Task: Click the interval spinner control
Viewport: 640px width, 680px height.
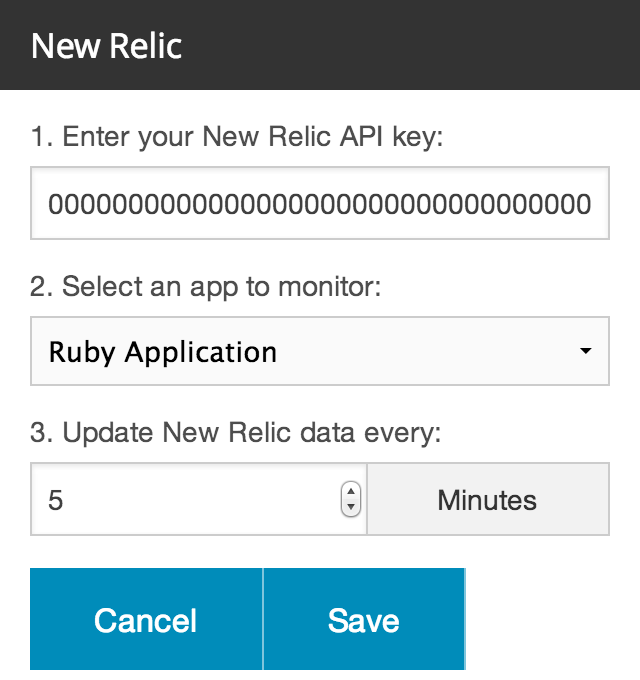Action: tap(351, 499)
